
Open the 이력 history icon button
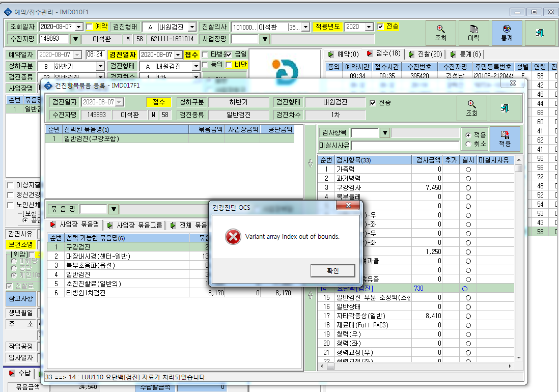pyautogui.click(x=473, y=33)
